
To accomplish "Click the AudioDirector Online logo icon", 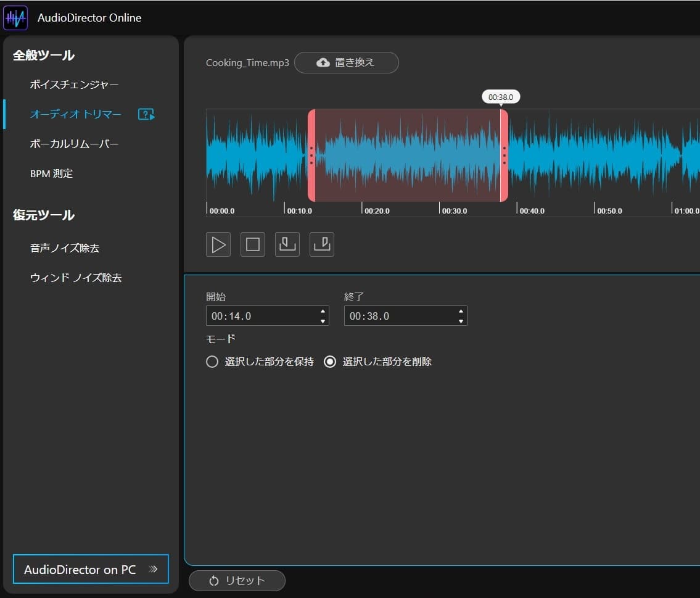I will click(x=15, y=18).
